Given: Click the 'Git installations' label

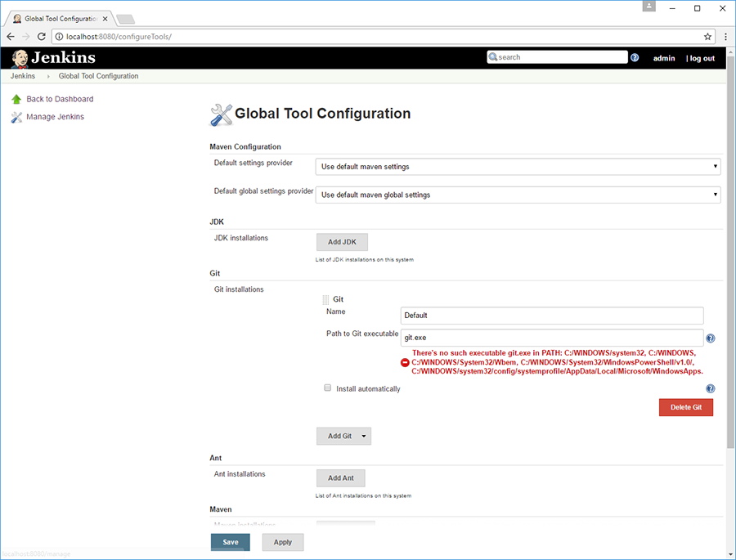Looking at the screenshot, I should tap(239, 289).
